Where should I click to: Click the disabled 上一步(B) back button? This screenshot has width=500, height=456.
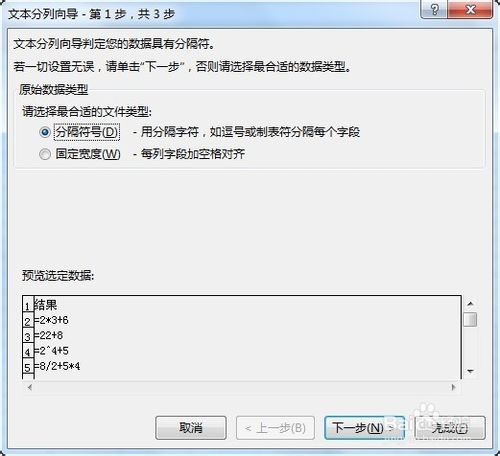[x=275, y=428]
